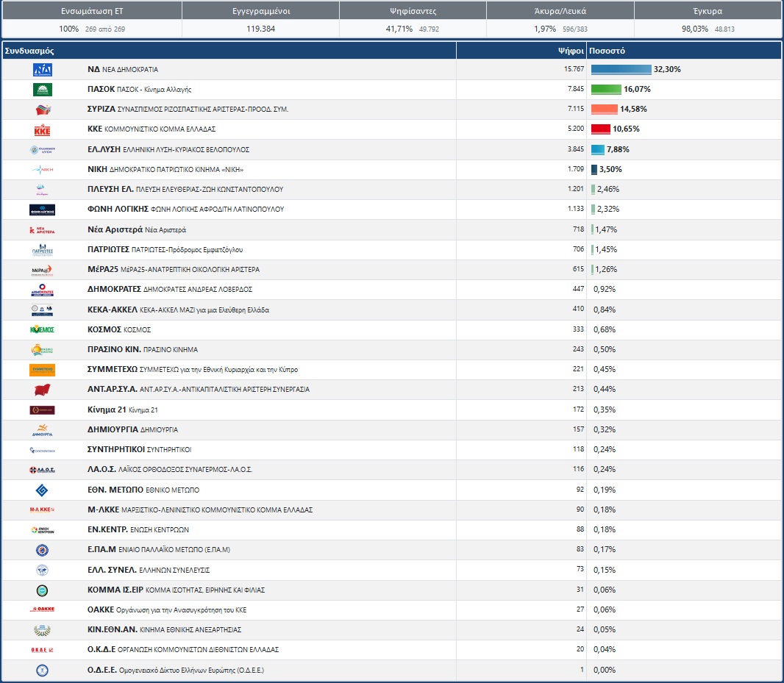Click the ΣΥΜΜΕΤΕΧΩ orange logo

click(43, 370)
